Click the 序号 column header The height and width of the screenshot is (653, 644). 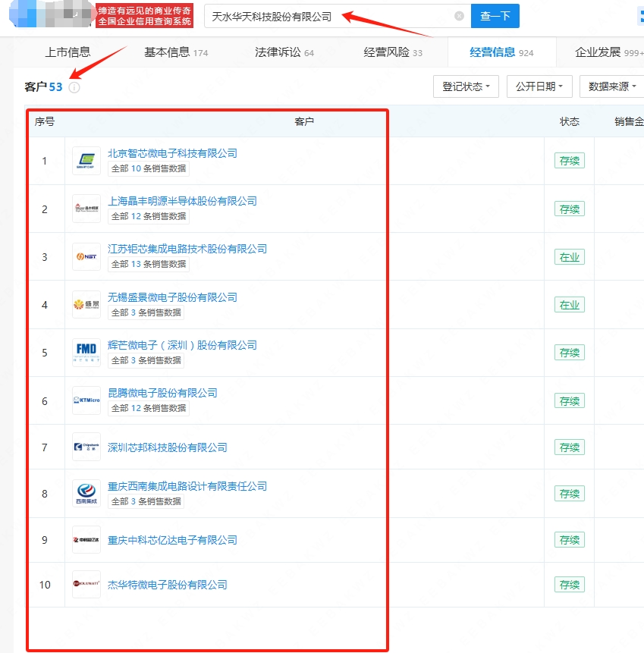point(45,121)
